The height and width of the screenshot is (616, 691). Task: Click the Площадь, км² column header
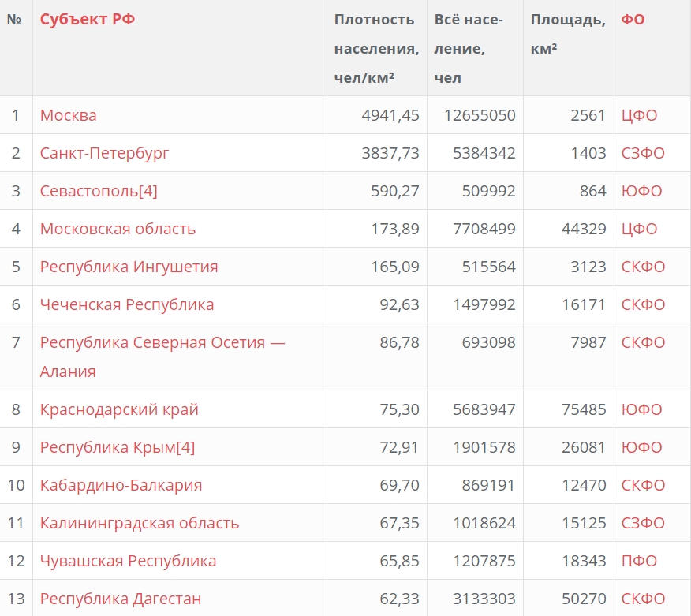pos(567,33)
